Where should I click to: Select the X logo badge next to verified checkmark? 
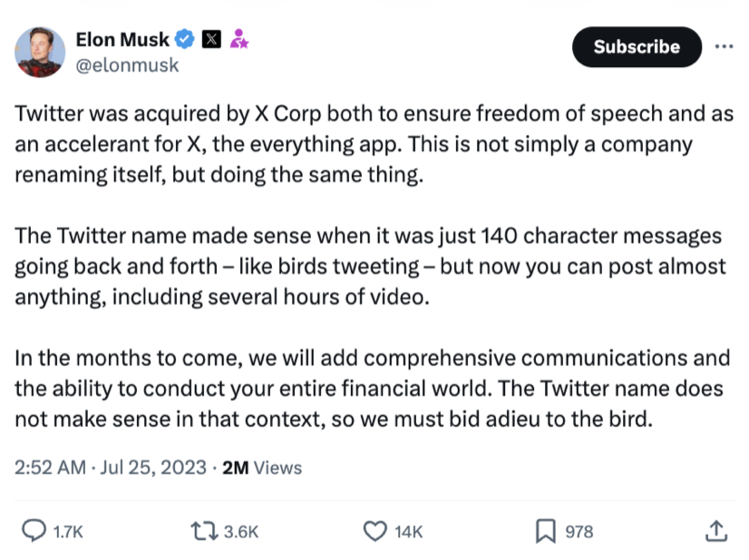(x=209, y=39)
